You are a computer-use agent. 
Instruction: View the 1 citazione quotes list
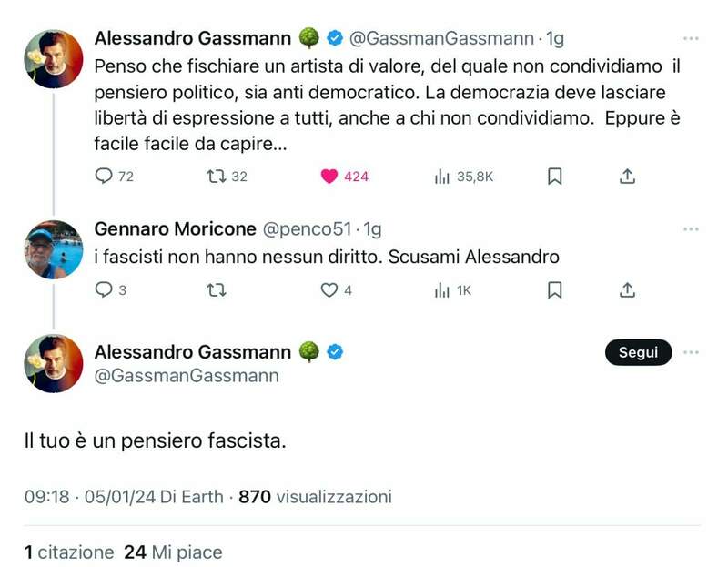coord(69,552)
